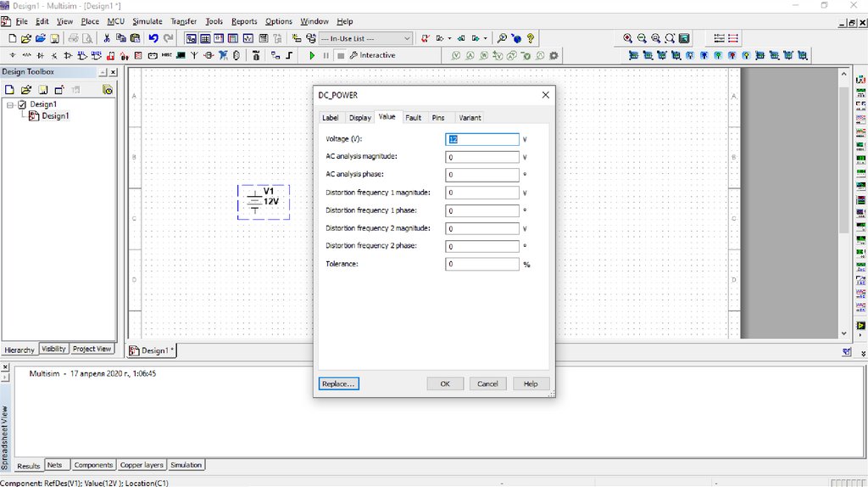Open the Components tab in Spreadsheet View

click(93, 465)
